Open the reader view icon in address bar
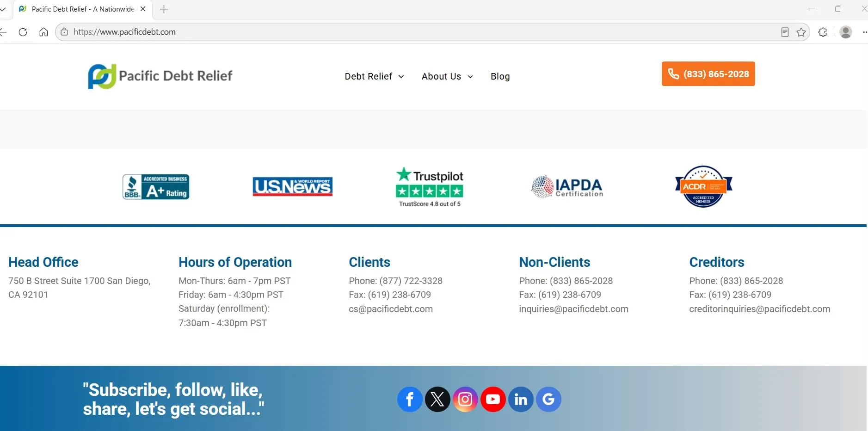Screen dimensions: 868x431 [785, 32]
